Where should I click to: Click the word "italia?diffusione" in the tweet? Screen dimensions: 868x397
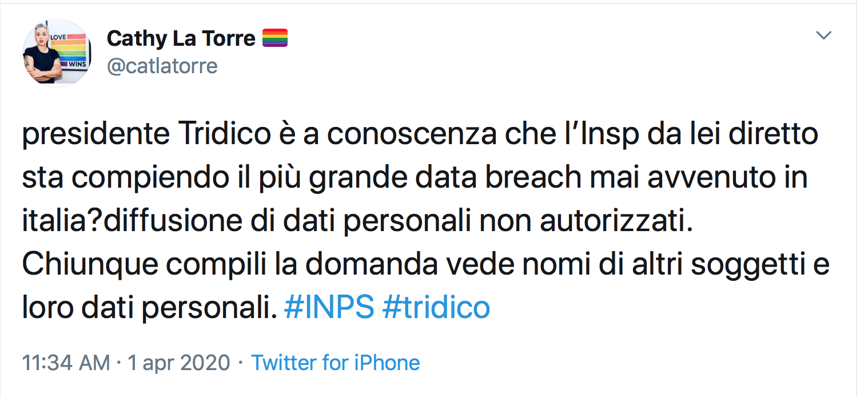pyautogui.click(x=132, y=221)
